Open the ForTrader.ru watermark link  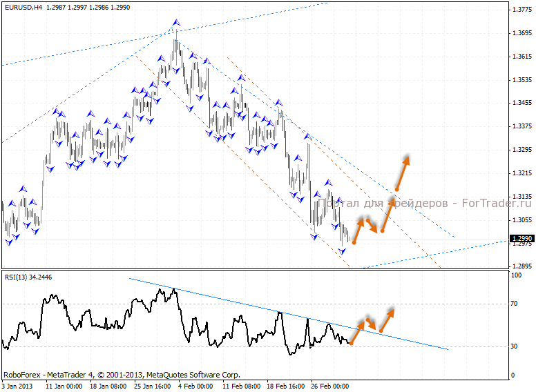pyautogui.click(x=426, y=203)
